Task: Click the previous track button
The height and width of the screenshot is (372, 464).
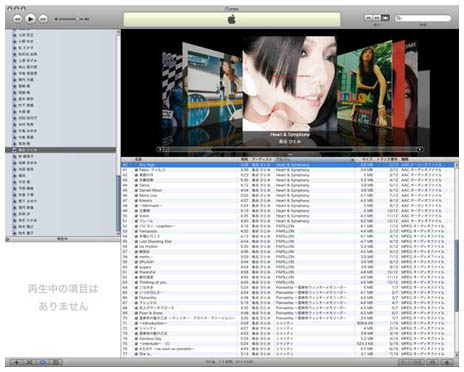Action: [x=17, y=19]
